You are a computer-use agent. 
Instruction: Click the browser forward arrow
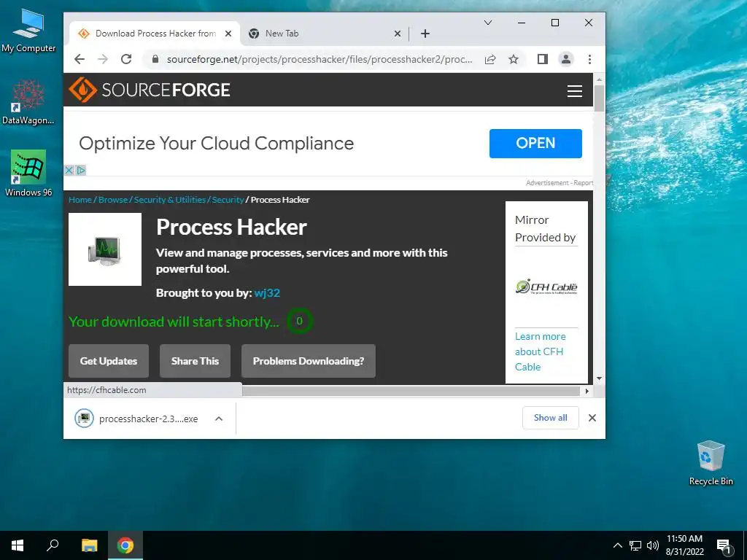102,59
